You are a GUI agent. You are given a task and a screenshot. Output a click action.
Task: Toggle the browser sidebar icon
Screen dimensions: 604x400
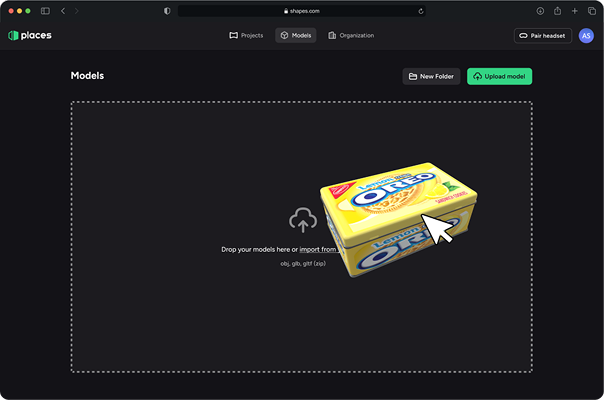45,11
